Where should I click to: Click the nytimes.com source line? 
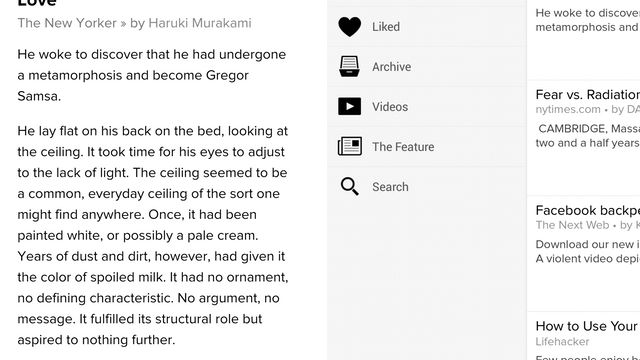pyautogui.click(x=588, y=109)
